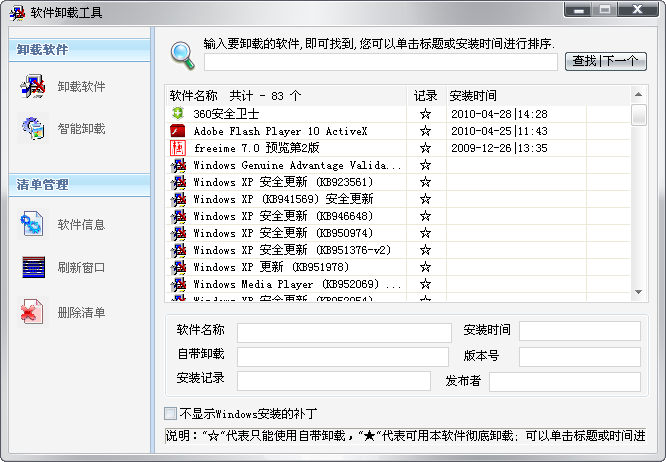The width and height of the screenshot is (666, 462).
Task: Click the magnifying glass search icon
Action: [x=182, y=55]
